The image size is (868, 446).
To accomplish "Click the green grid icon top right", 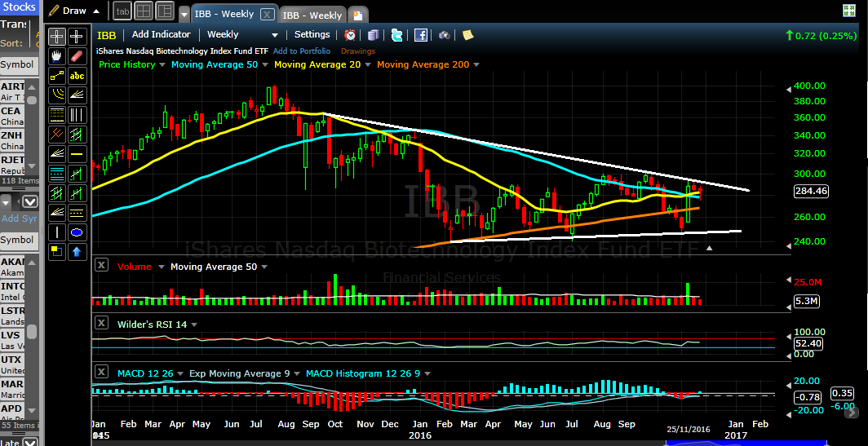I will click(x=848, y=10).
